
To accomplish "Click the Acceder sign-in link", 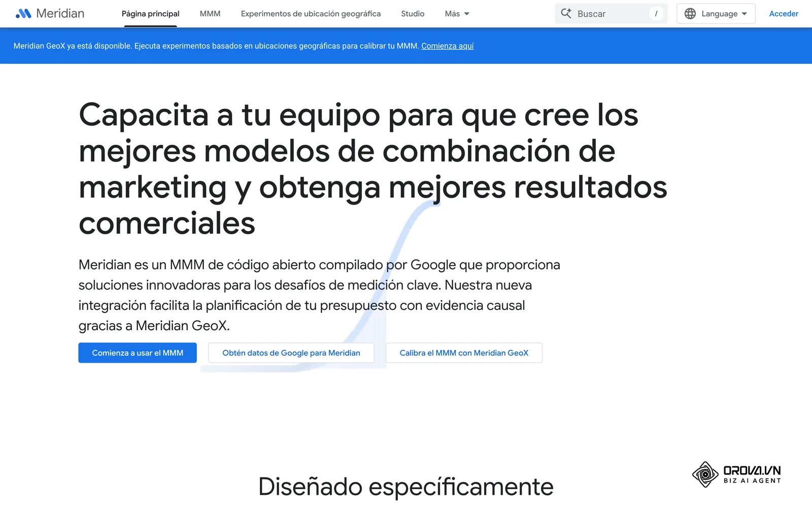I will click(784, 14).
